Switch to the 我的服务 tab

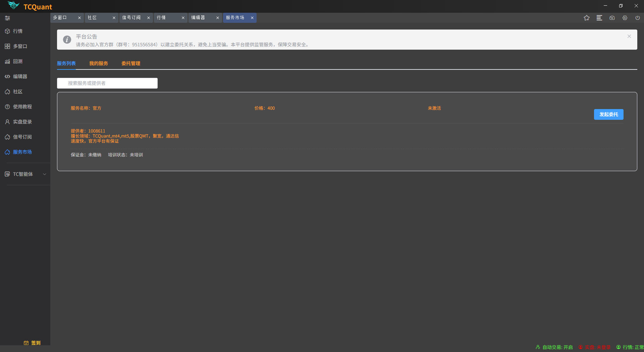point(98,63)
